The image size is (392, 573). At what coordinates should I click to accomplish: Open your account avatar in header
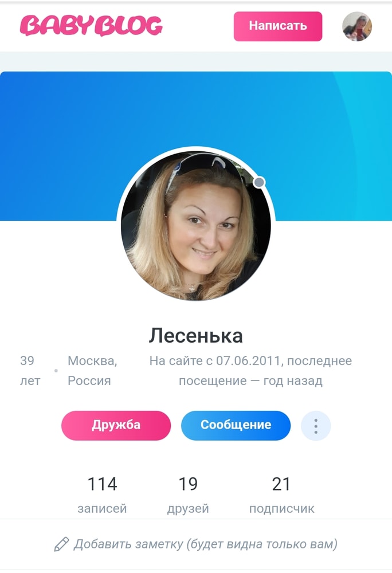tap(357, 26)
